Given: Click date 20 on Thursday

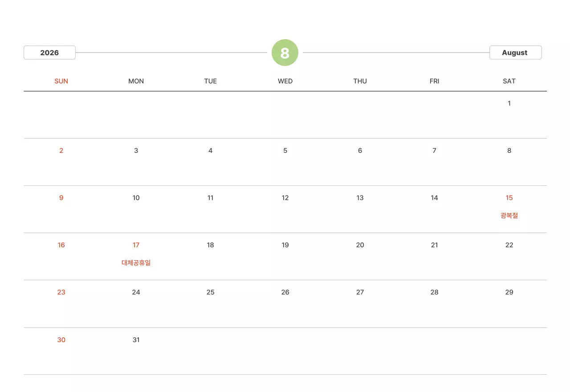Looking at the screenshot, I should coord(360,245).
